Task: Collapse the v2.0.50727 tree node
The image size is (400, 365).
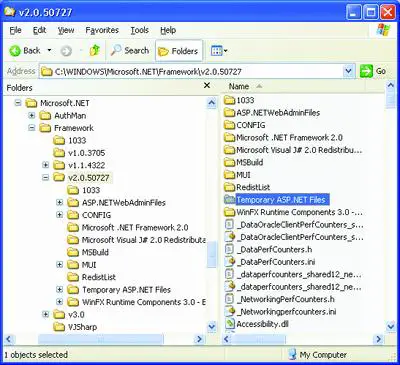Action: tap(46, 178)
